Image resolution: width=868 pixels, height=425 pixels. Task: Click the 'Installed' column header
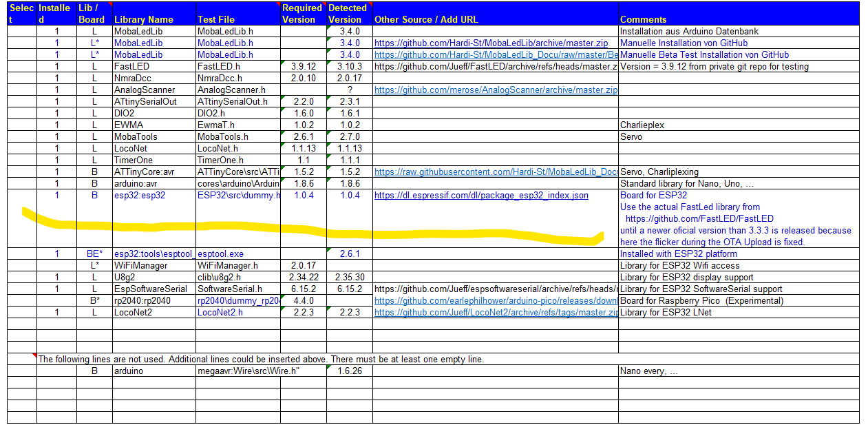point(56,14)
